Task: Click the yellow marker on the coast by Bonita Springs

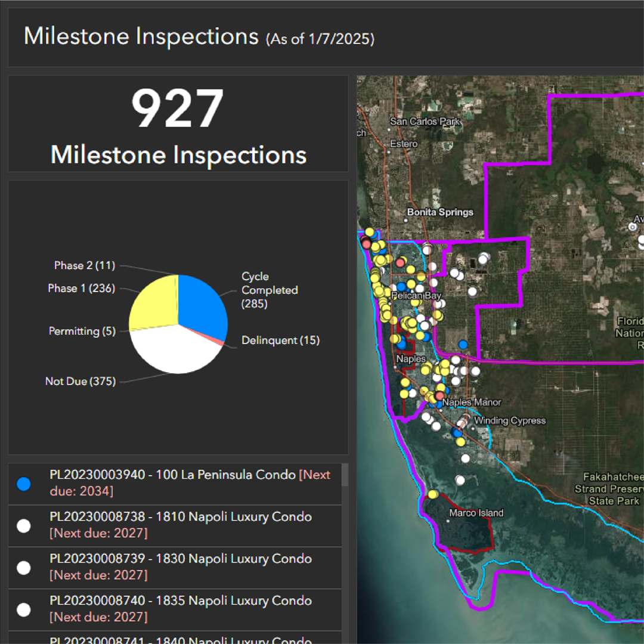Action: [370, 232]
